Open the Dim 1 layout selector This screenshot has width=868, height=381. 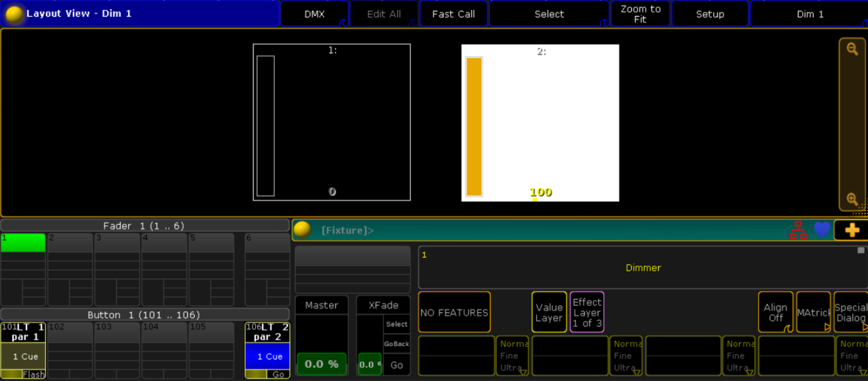tap(809, 14)
